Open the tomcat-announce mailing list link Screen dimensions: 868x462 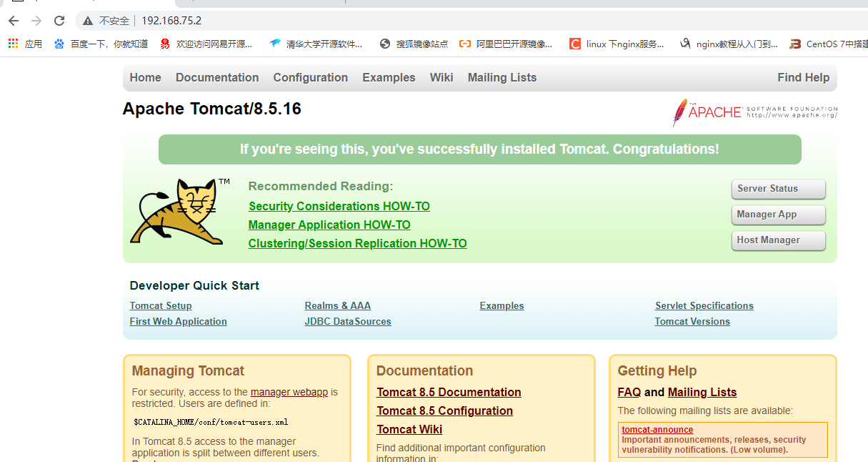coord(657,430)
